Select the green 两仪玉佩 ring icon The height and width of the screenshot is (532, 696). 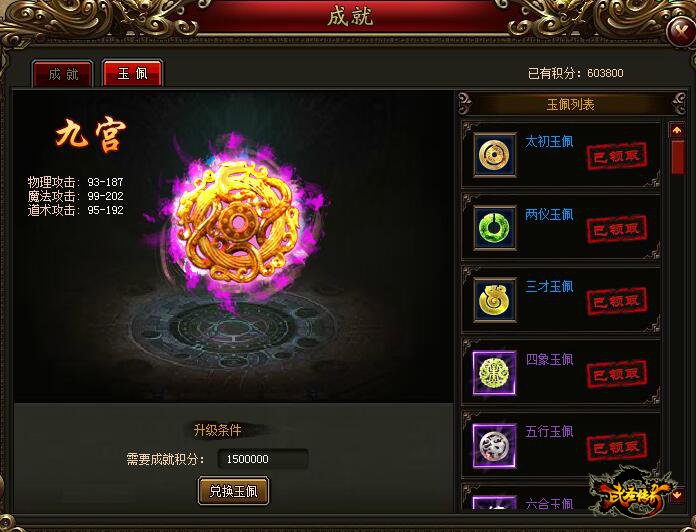click(x=494, y=228)
